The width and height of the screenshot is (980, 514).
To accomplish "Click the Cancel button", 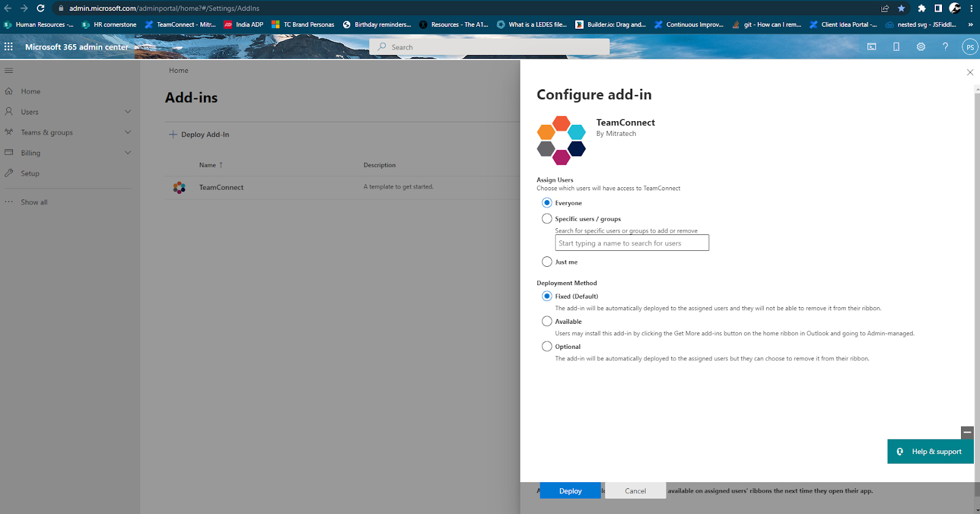I will [x=635, y=491].
